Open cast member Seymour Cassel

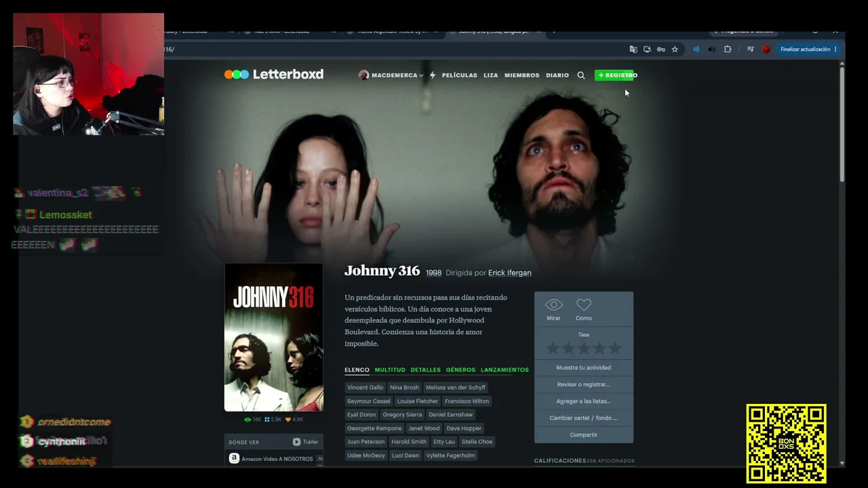tap(369, 401)
